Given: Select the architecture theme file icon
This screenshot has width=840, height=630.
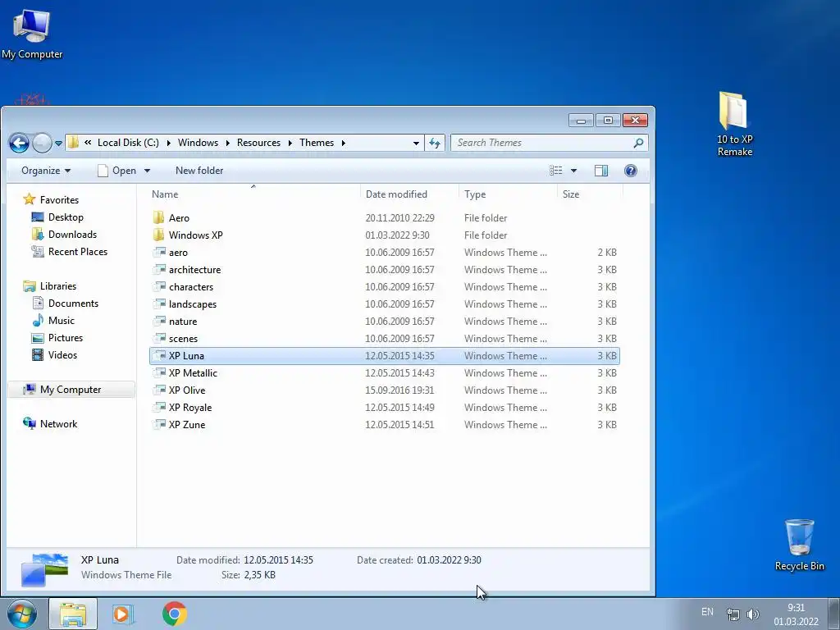Looking at the screenshot, I should pos(159,269).
